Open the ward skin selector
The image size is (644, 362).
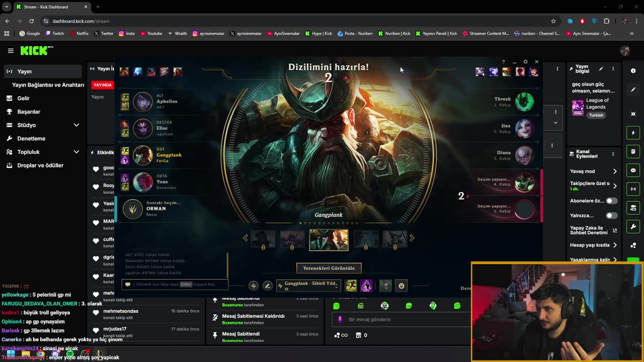point(385,286)
